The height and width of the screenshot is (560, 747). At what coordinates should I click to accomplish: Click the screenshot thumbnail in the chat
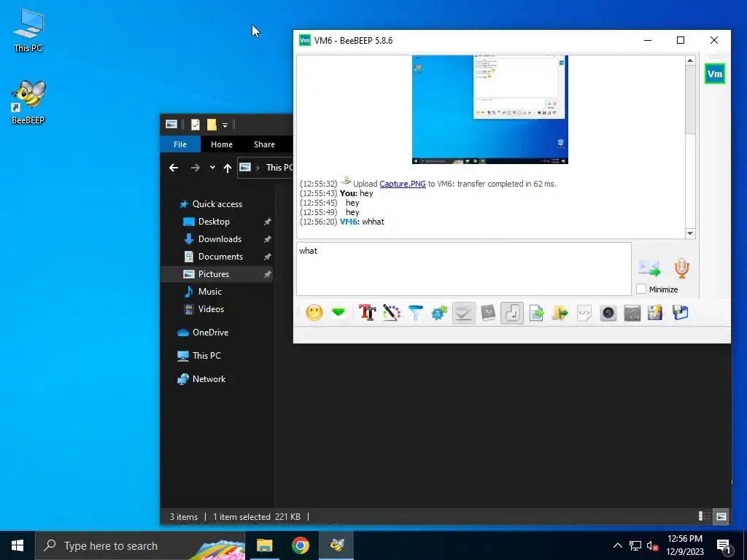pos(489,109)
